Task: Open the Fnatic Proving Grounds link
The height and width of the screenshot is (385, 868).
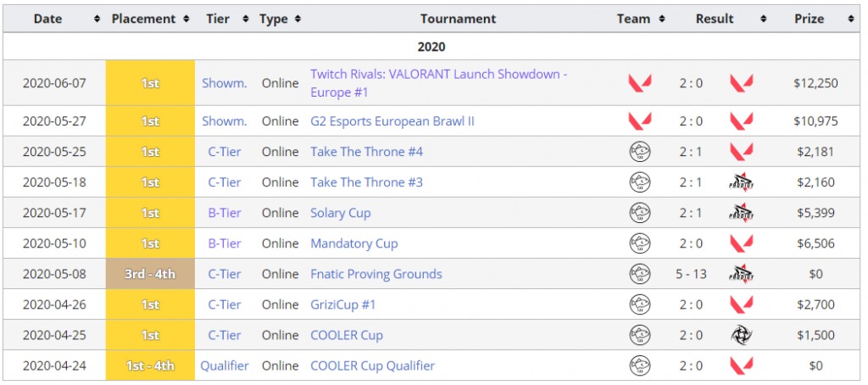Action: [376, 274]
